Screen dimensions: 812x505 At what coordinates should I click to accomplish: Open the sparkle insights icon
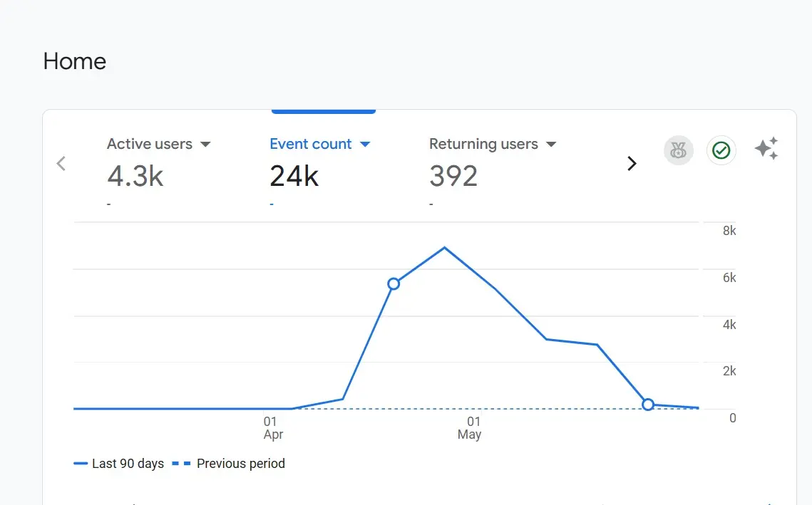(x=766, y=149)
